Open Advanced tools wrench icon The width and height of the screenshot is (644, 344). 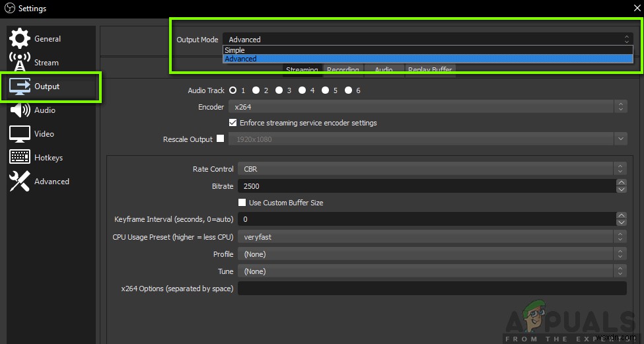pyautogui.click(x=20, y=181)
